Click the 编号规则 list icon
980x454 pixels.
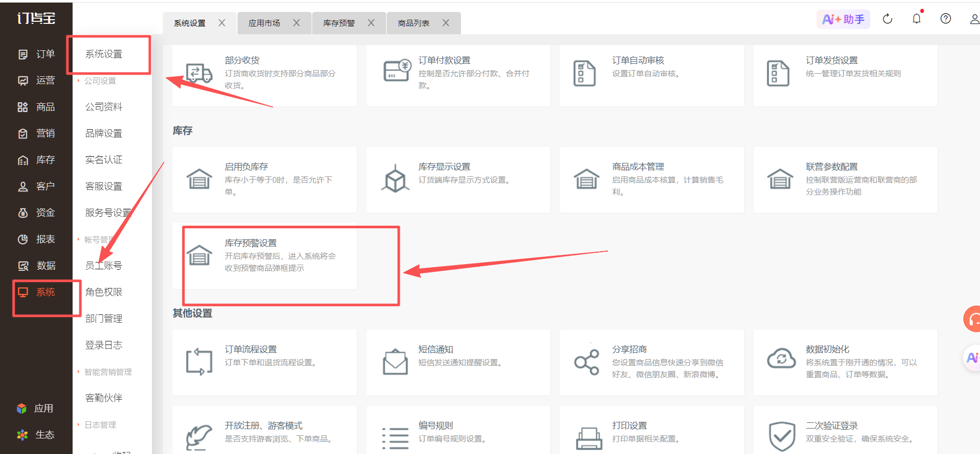point(395,438)
